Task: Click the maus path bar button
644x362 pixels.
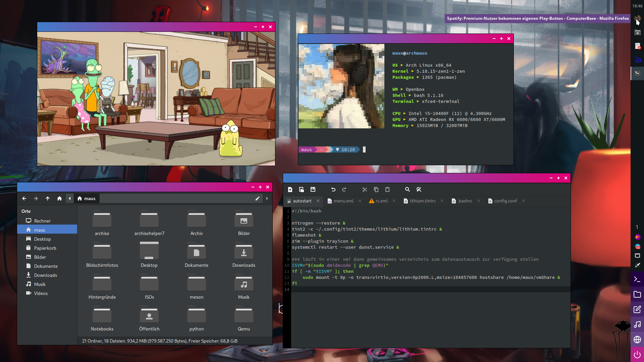Action: (87, 198)
